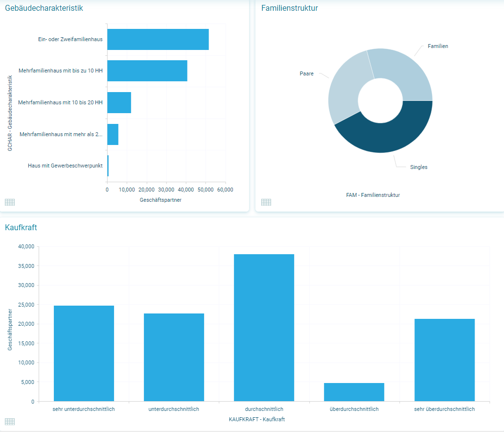Select the unterdurchschnittlich Kaufkraft bar
504x432 pixels.
pos(174,357)
